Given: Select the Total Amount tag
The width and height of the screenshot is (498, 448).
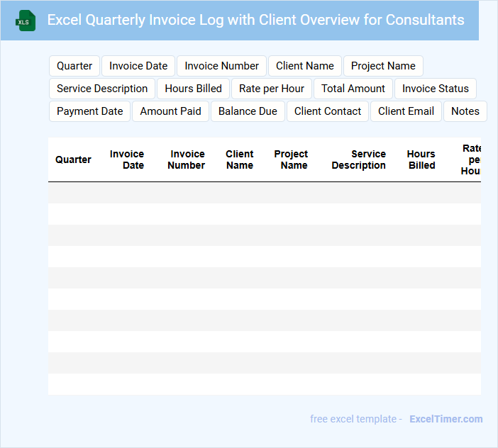Looking at the screenshot, I should point(353,89).
